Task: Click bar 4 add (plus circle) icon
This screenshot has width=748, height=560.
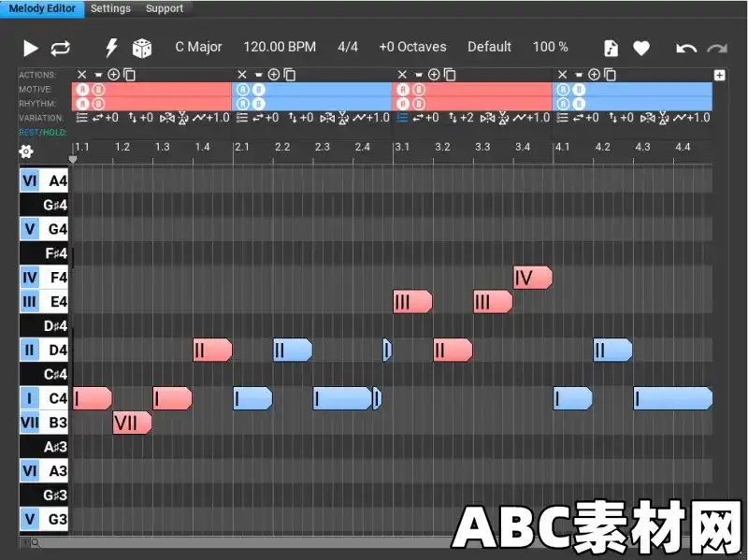Action: click(x=595, y=75)
